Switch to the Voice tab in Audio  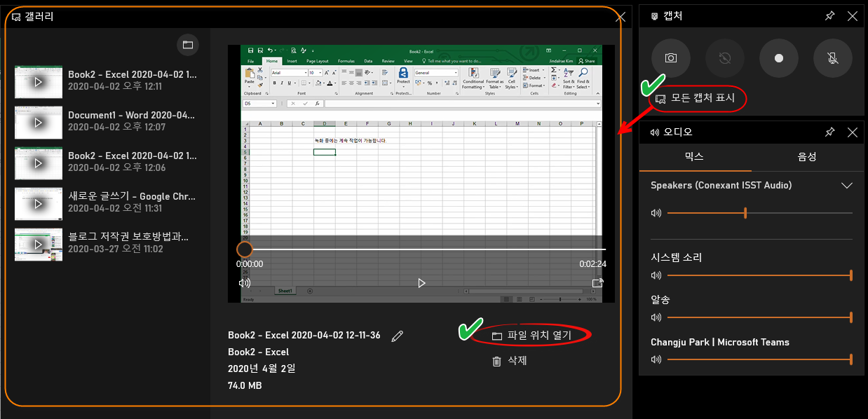807,157
